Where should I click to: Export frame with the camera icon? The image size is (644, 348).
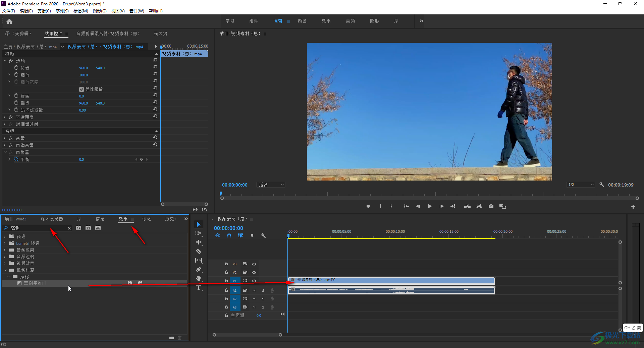(491, 206)
